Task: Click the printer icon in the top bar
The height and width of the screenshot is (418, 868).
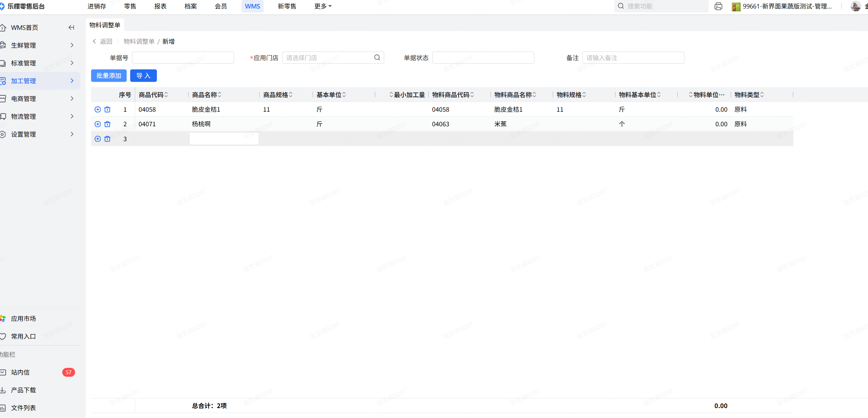Action: click(x=718, y=6)
